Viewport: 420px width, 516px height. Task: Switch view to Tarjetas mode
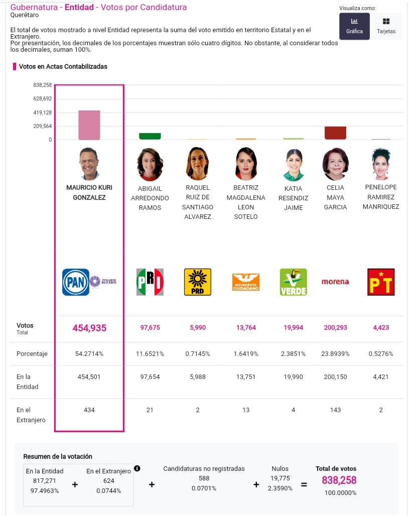[x=386, y=26]
